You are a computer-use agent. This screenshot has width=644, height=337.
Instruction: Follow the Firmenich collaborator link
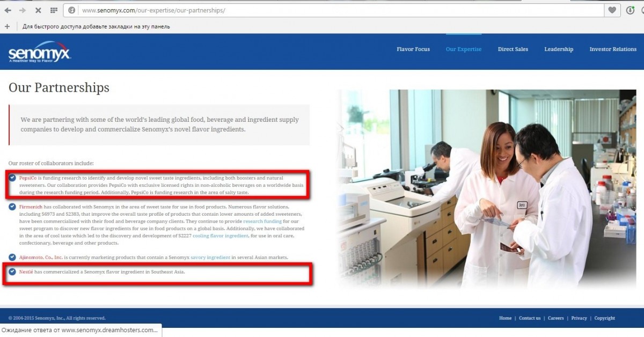(x=31, y=207)
